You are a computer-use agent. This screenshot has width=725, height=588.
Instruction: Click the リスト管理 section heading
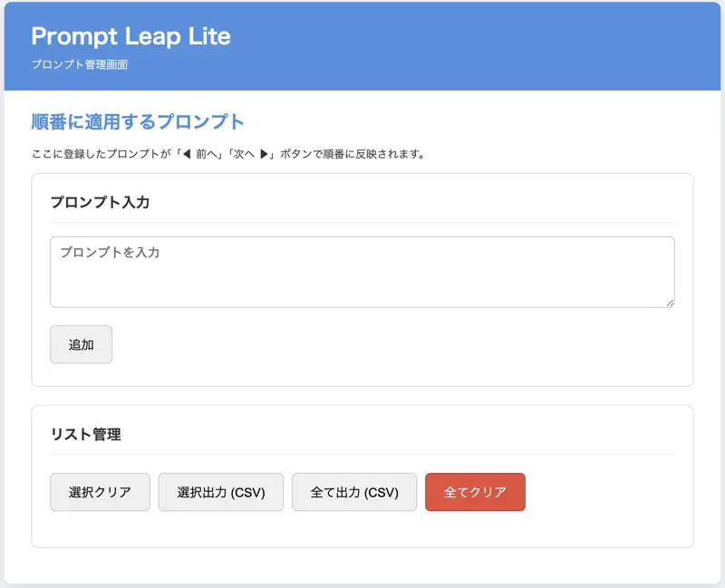[85, 434]
